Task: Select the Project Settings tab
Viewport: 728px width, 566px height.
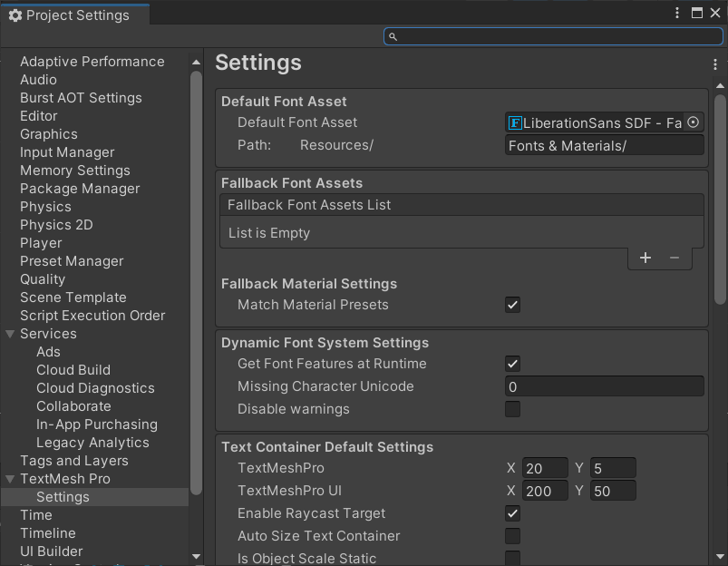Action: [x=75, y=15]
